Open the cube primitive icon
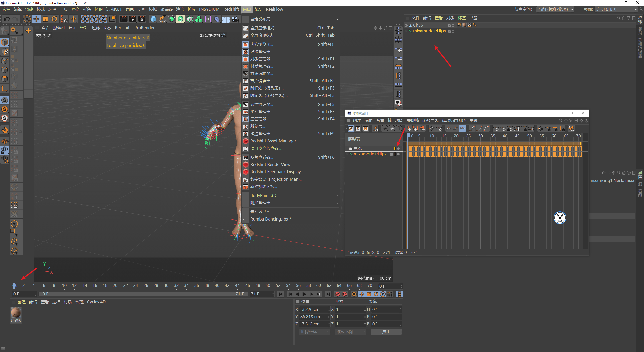 153,19
